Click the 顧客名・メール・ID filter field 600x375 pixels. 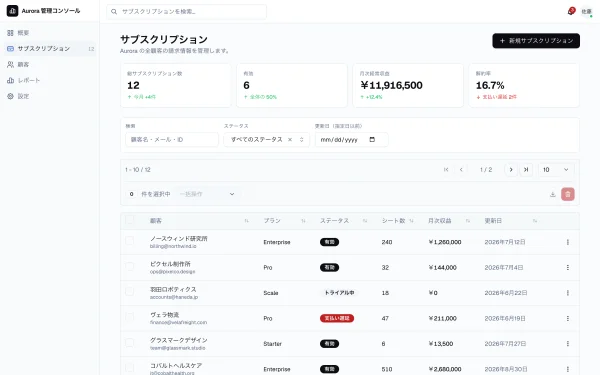click(172, 140)
